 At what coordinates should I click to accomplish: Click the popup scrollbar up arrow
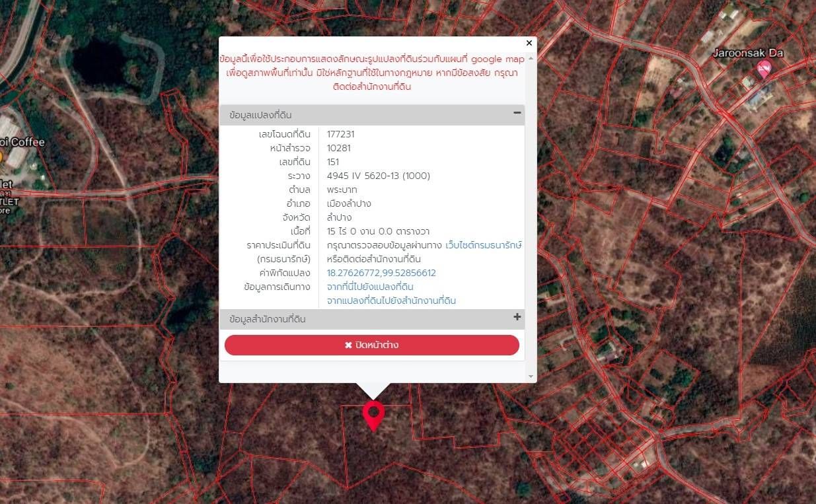[531, 59]
